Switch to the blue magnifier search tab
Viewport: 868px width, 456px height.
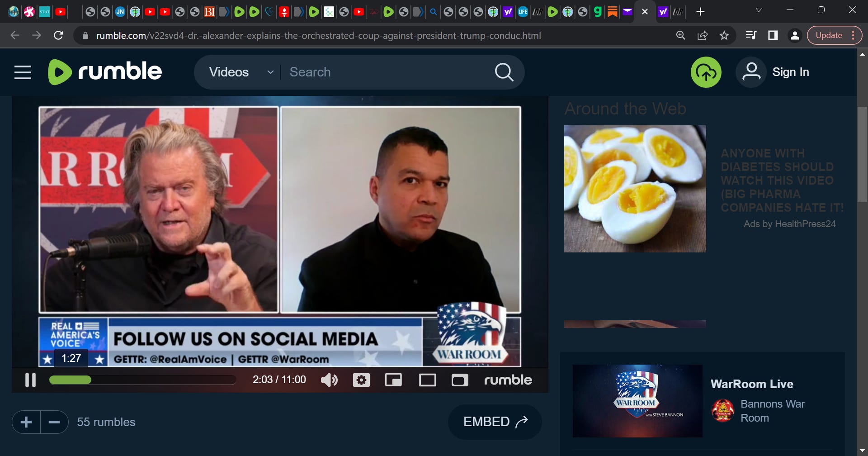tap(433, 12)
